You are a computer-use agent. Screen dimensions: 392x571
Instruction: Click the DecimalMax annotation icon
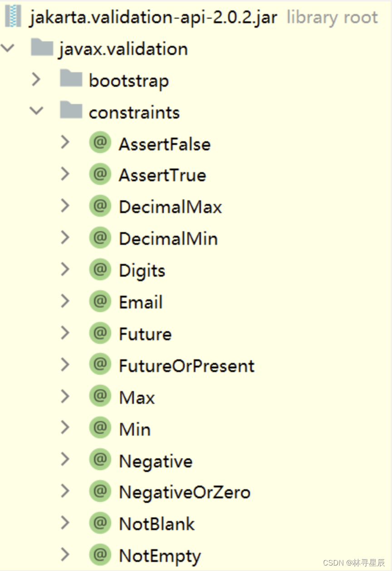click(100, 207)
